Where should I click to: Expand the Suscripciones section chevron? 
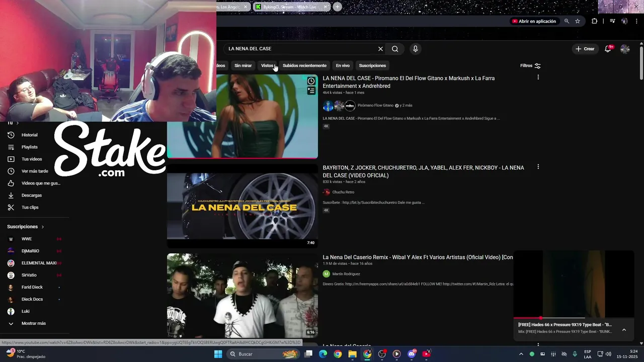[42, 227]
